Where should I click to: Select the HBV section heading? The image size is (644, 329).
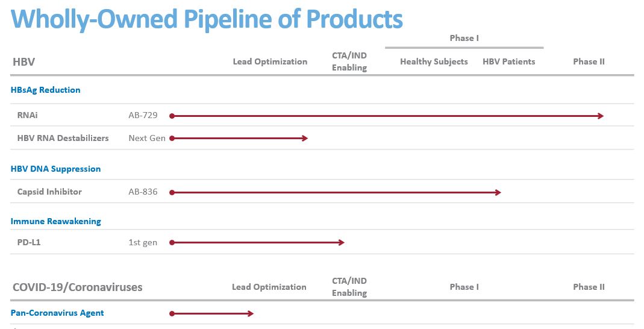tap(23, 61)
